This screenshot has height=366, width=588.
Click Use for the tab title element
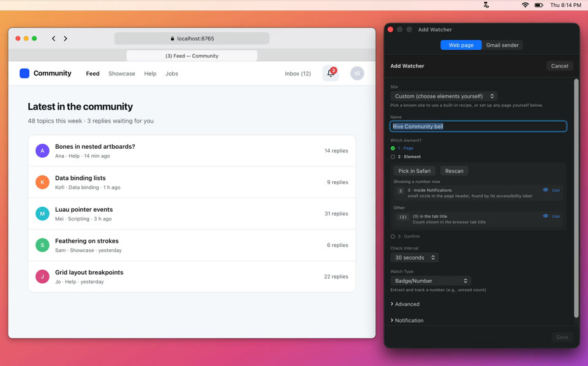[556, 217]
